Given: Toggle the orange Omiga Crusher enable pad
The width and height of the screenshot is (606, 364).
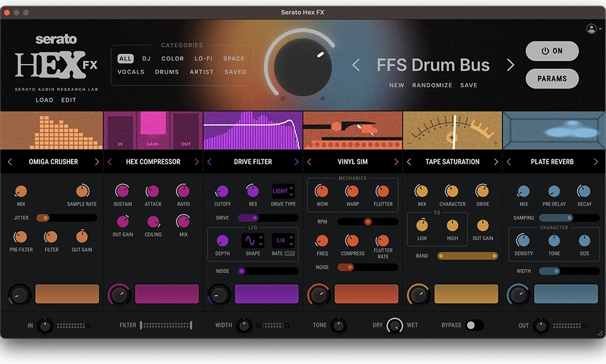Looking at the screenshot, I should (x=67, y=294).
